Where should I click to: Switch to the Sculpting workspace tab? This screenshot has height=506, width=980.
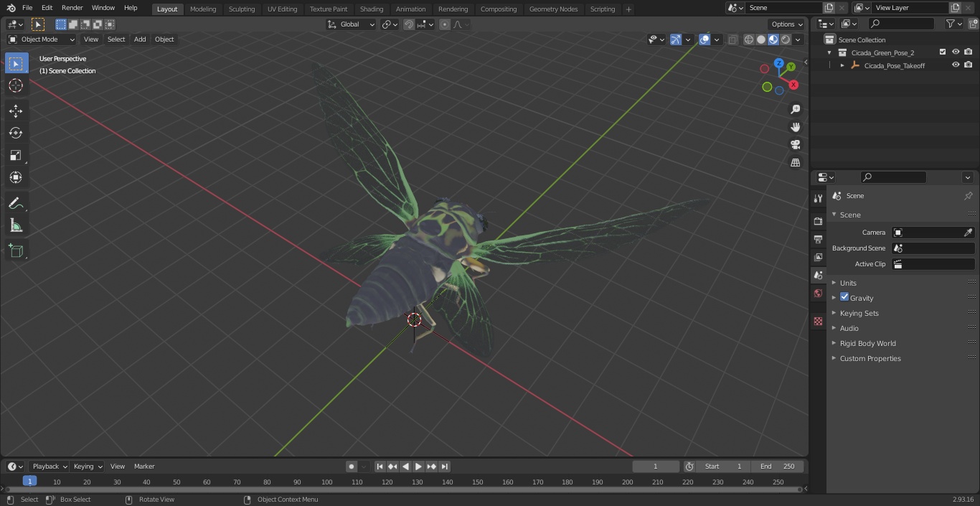click(242, 9)
